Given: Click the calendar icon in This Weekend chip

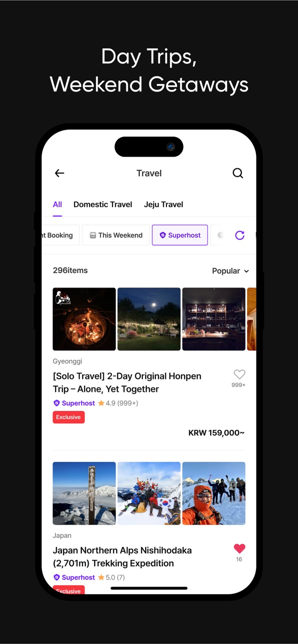Looking at the screenshot, I should (92, 235).
